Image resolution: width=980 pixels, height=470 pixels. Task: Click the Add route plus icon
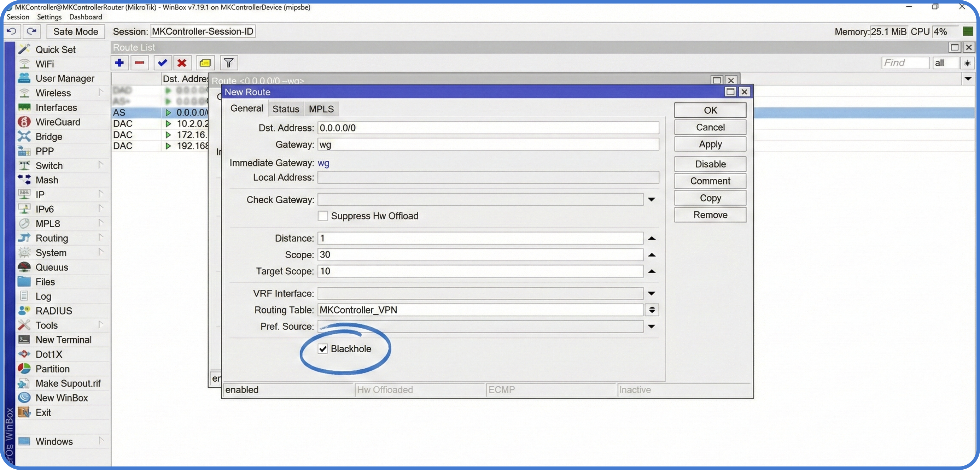click(x=120, y=63)
